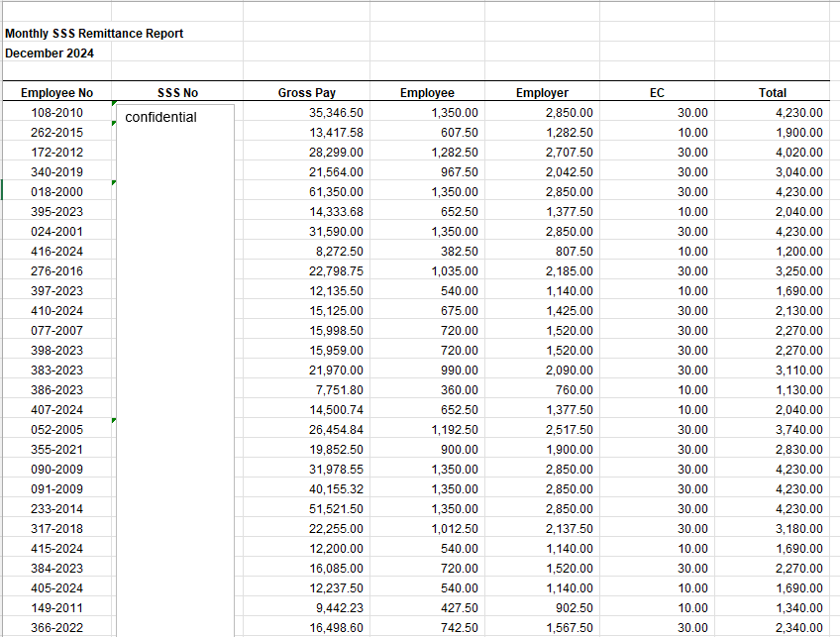The height and width of the screenshot is (637, 840).
Task: Select the EC value in row 108-2010
Action: point(692,113)
